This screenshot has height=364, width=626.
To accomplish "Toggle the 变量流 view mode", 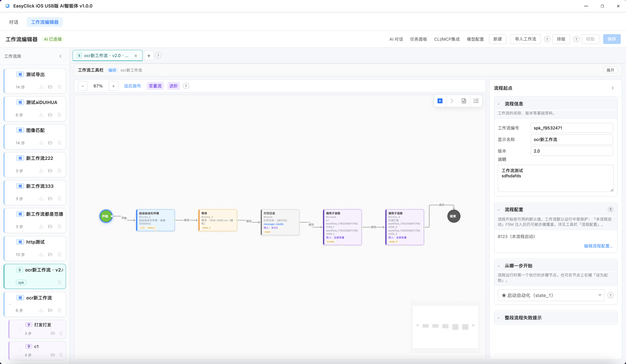I will point(155,86).
